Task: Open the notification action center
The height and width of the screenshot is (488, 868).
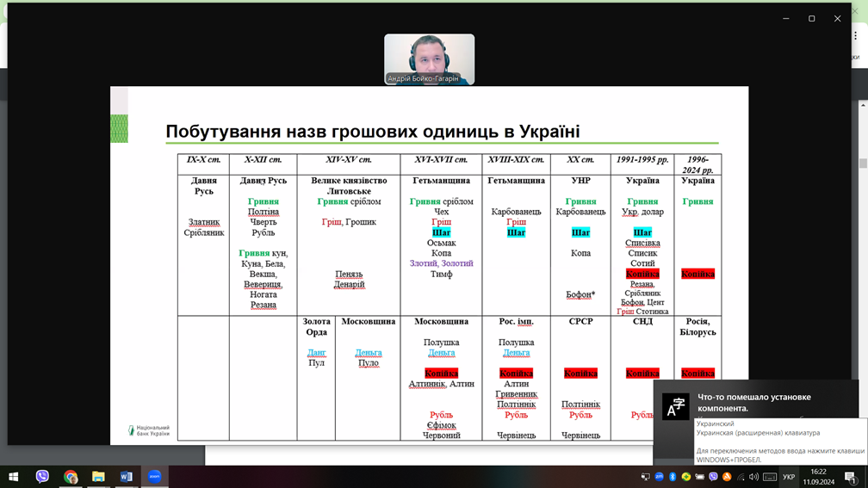Action: tap(851, 477)
